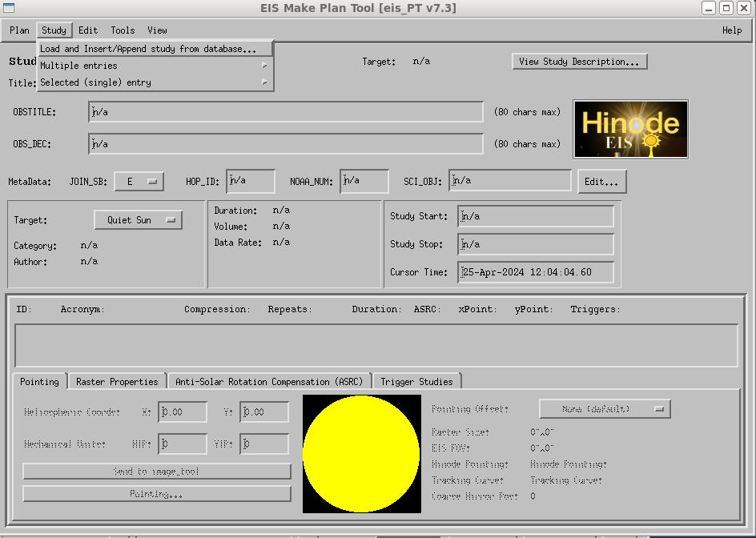Open the Pointing Offset dropdown
The width and height of the screenshot is (756, 538).
pos(604,409)
